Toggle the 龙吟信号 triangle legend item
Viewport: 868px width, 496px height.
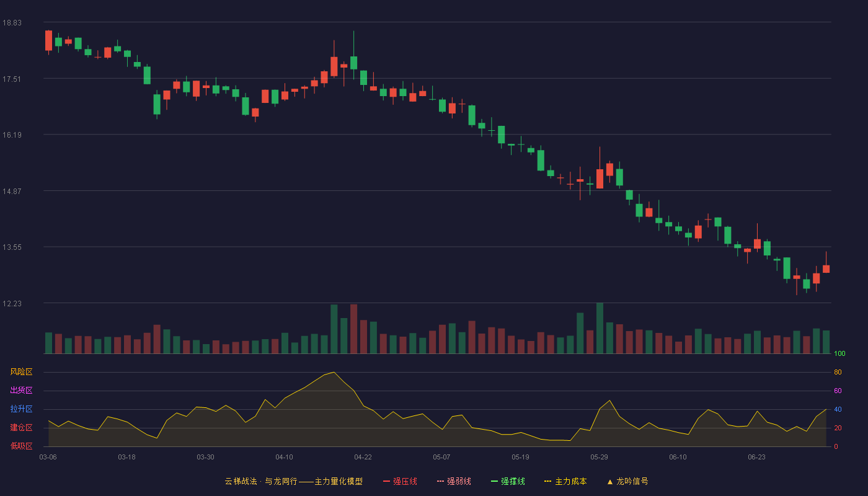point(627,481)
